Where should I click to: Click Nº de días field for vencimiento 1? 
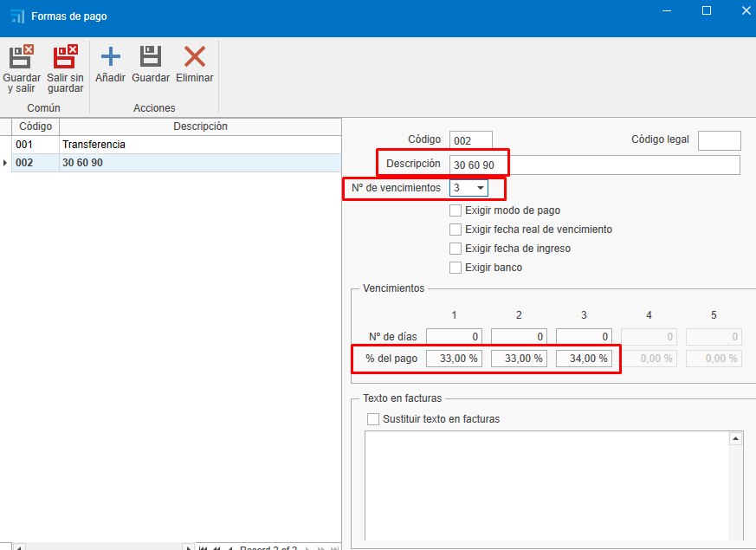pyautogui.click(x=454, y=336)
